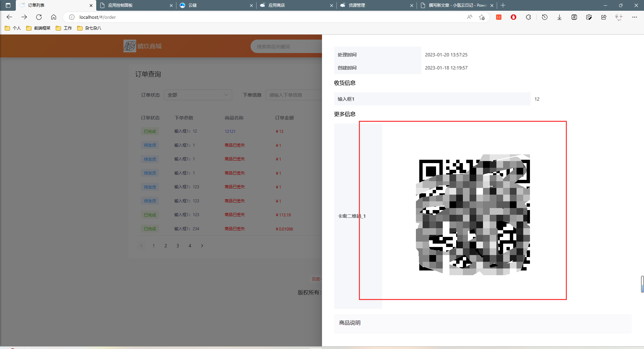
Task: Click the 卡密二维码 QR code image
Action: pos(473,215)
